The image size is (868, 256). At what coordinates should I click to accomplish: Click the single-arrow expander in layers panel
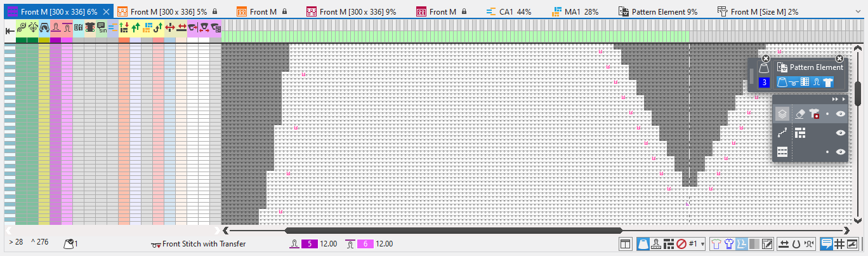tap(844, 99)
